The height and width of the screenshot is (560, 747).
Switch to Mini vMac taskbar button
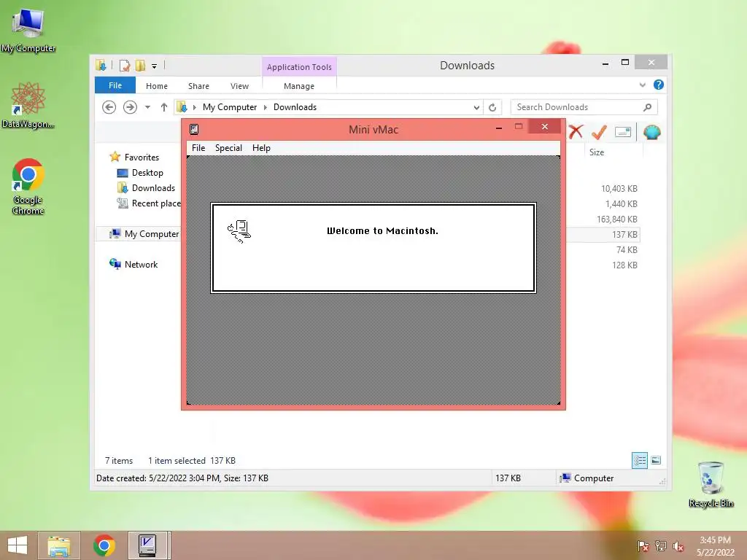148,545
